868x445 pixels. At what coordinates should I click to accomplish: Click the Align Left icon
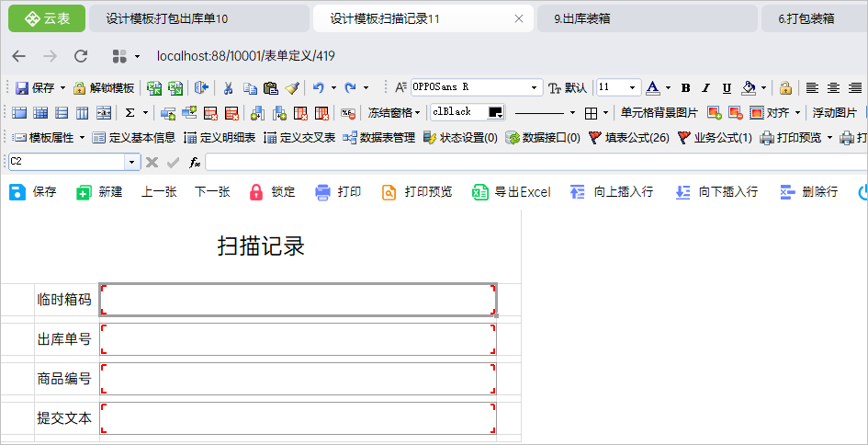(x=812, y=87)
